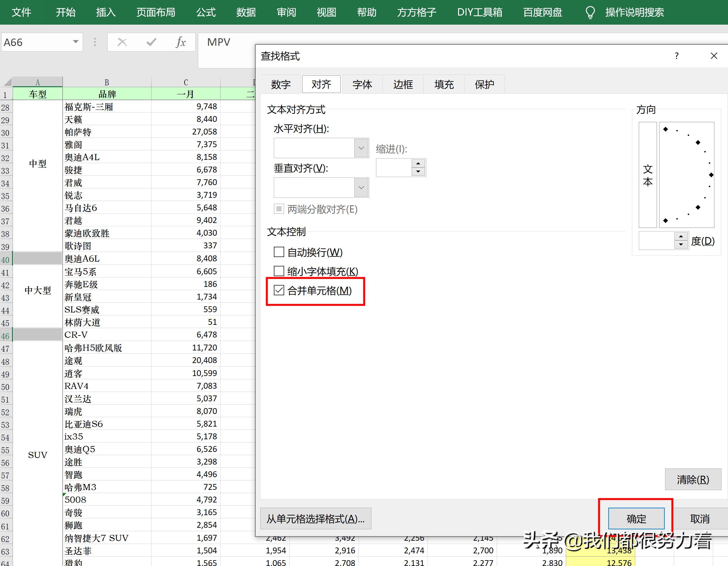Viewport: 728px width, 566px height.
Task: Click the Cancel (X) icon beside formula bar
Action: pos(122,42)
